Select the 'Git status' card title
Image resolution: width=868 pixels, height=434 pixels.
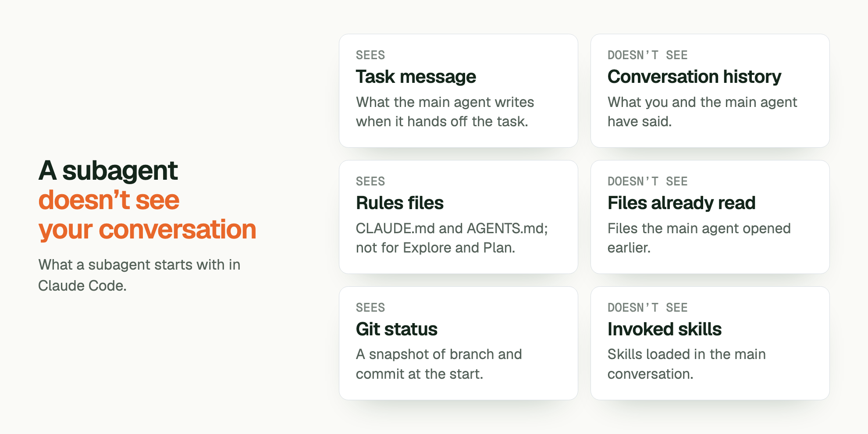(397, 329)
